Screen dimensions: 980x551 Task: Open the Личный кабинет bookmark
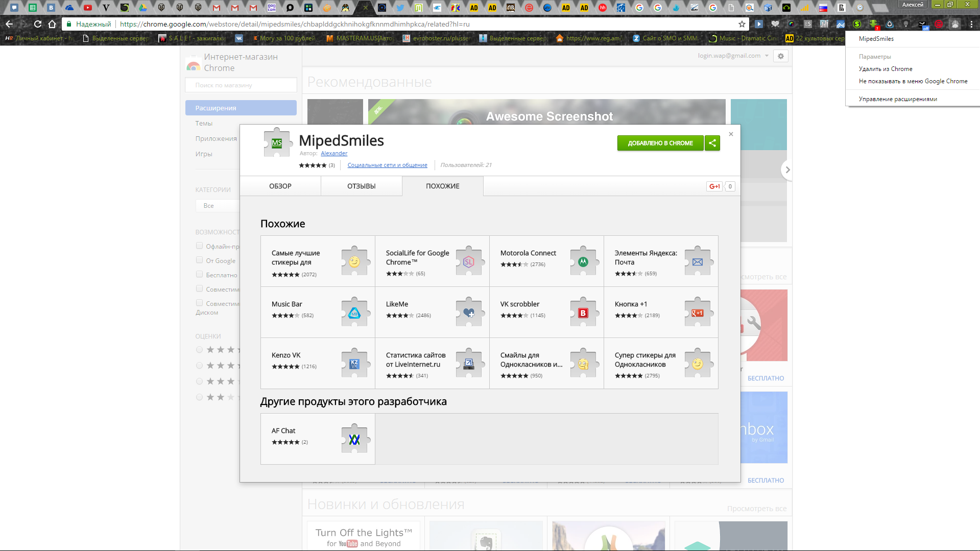pos(39,38)
